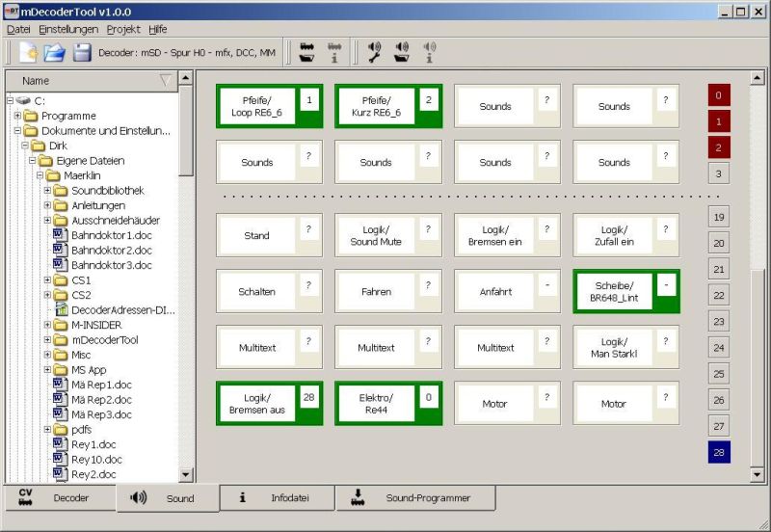Open the Projekt menu
771x532 pixels.
[x=123, y=30]
